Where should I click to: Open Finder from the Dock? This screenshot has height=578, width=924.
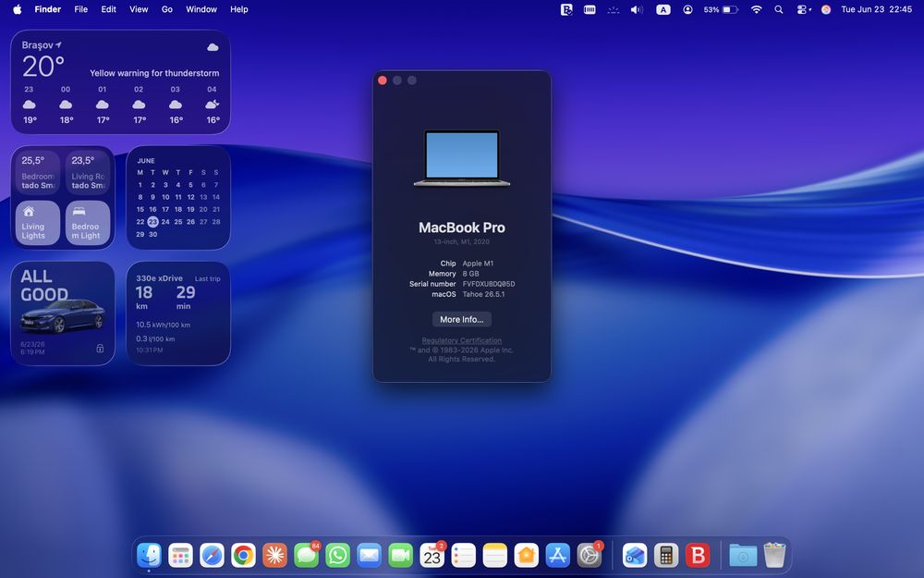click(149, 555)
